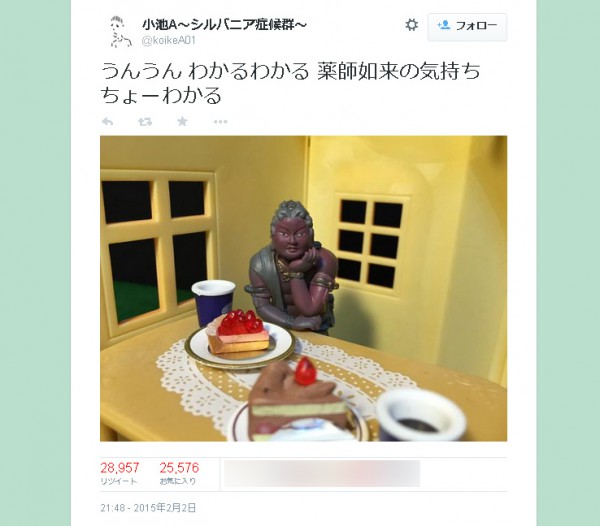
Task: Click the お気に入り label
Action: tap(178, 481)
